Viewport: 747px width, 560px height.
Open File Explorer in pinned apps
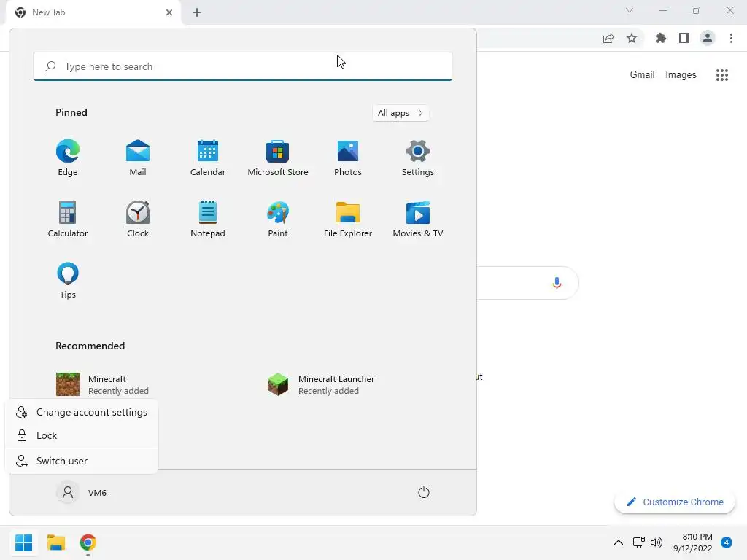tap(348, 219)
